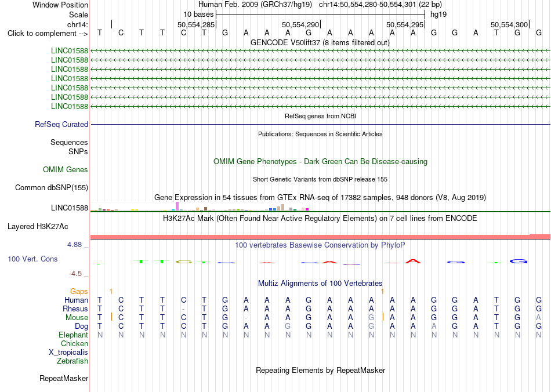Click the hg19 label beside scale bar

pos(438,14)
